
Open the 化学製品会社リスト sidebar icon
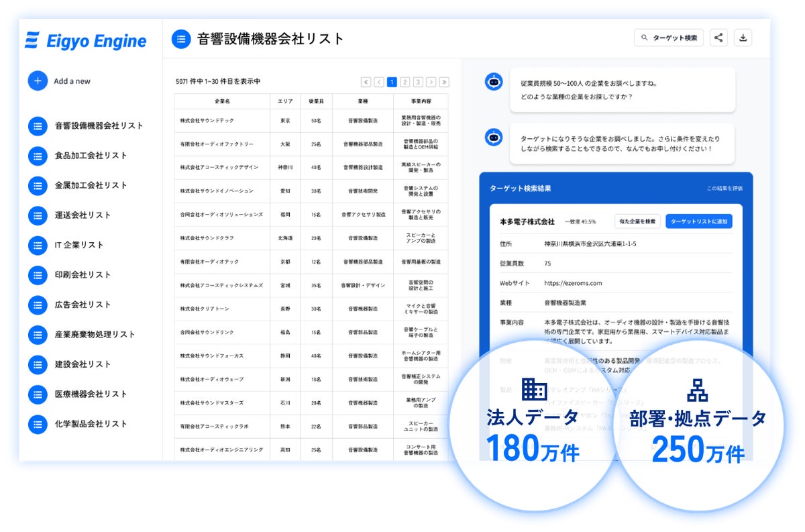click(x=38, y=424)
